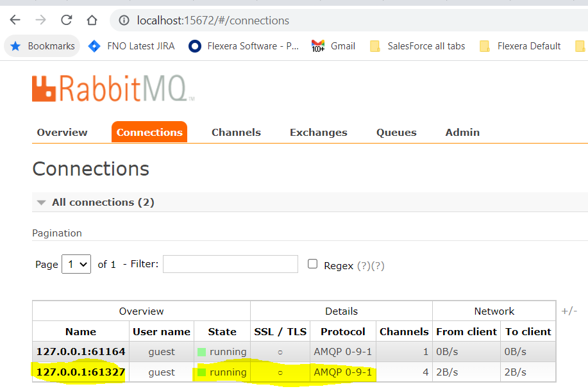Click running state for 127.0.0.1:61327
The height and width of the screenshot is (389, 588).
coord(222,372)
